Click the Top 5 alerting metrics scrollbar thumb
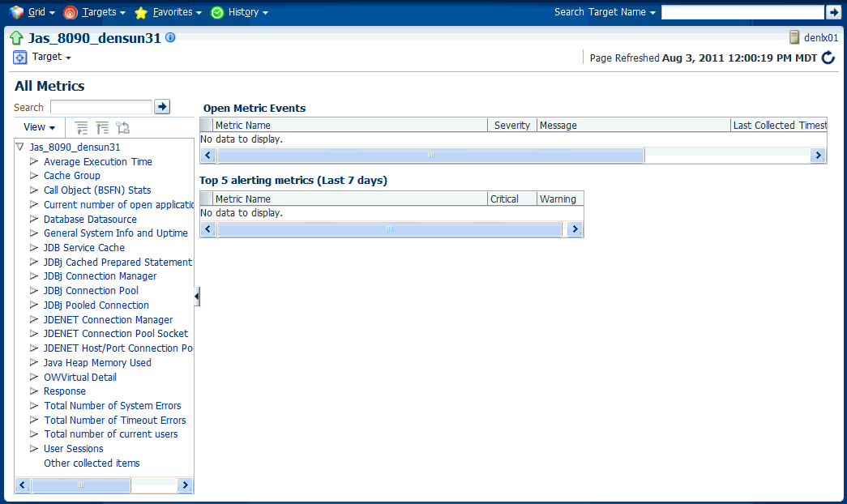The image size is (847, 504). 390,229
